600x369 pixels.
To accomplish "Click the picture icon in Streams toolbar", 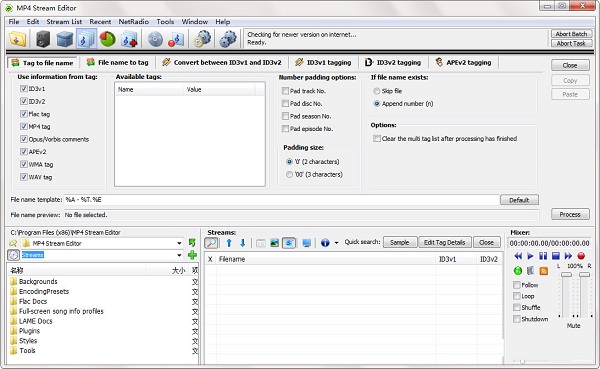I will pos(274,243).
